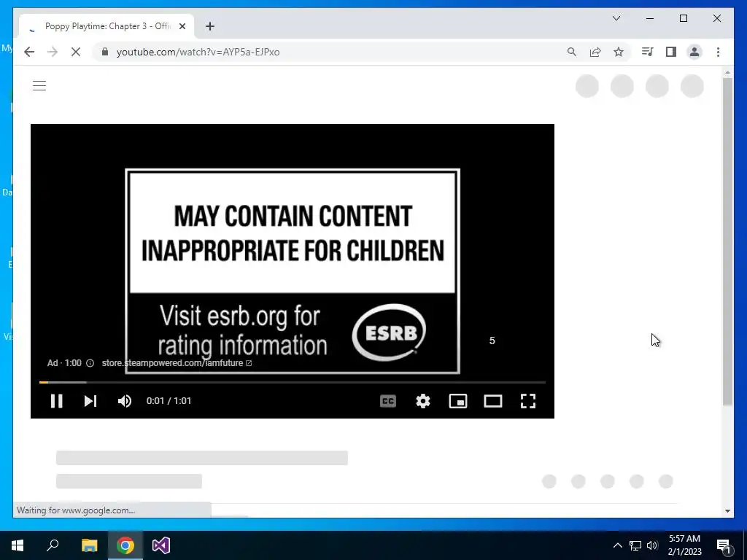Image resolution: width=747 pixels, height=560 pixels.
Task: Open the ad info circle icon
Action: pos(90,363)
